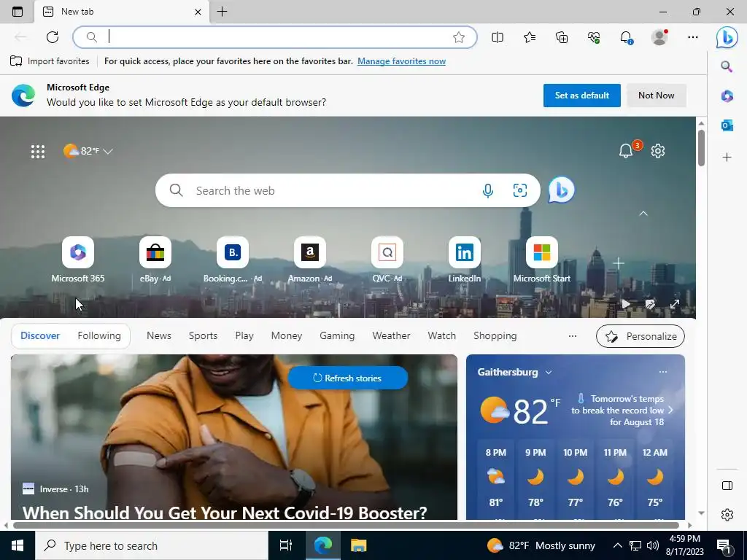Open the Sports feed tab
747x560 pixels.
click(203, 335)
